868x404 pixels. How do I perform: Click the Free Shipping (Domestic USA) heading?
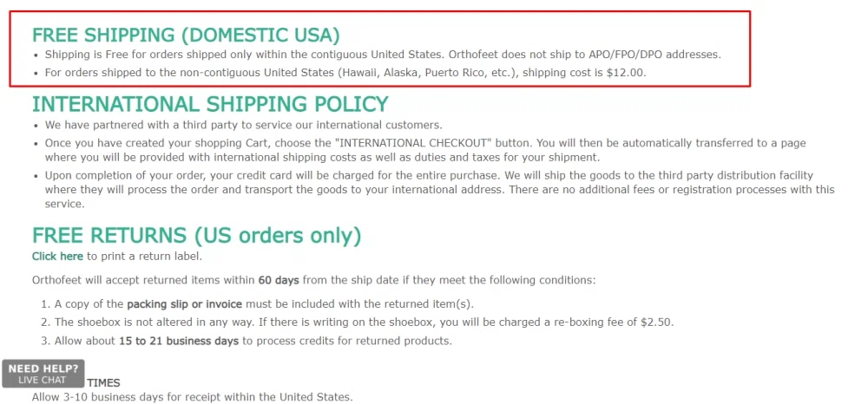186,36
